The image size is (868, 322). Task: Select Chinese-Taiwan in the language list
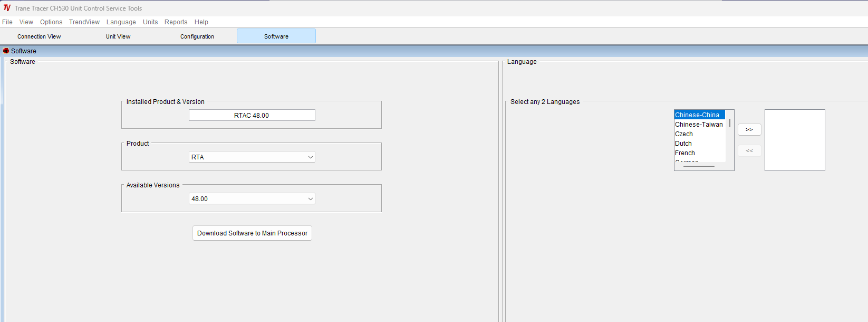coord(700,125)
